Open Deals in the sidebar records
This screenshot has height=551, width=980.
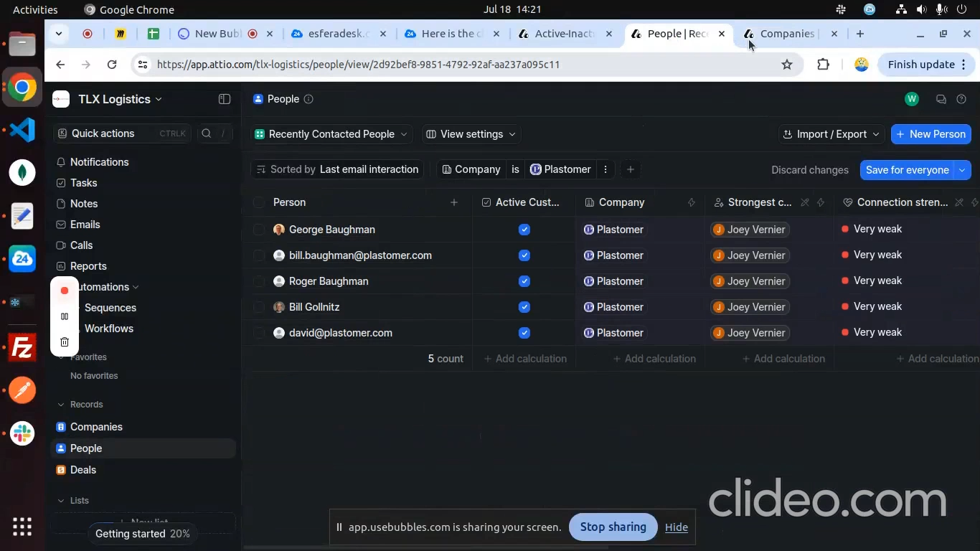[83, 470]
